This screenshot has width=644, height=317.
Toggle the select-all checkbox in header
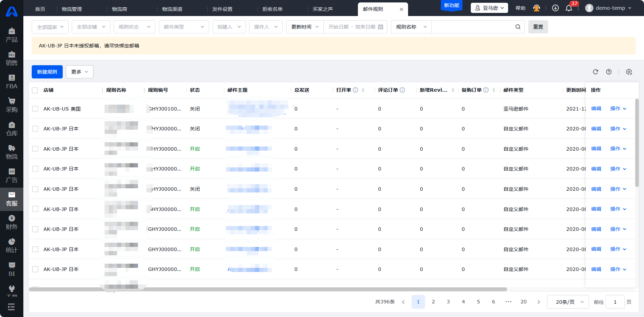coord(35,90)
